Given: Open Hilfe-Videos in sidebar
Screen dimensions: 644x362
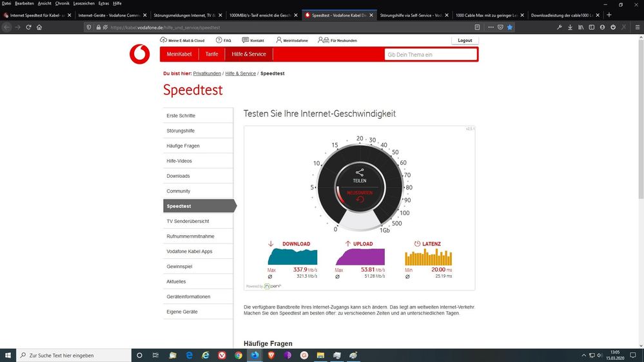Looking at the screenshot, I should [x=198, y=161].
